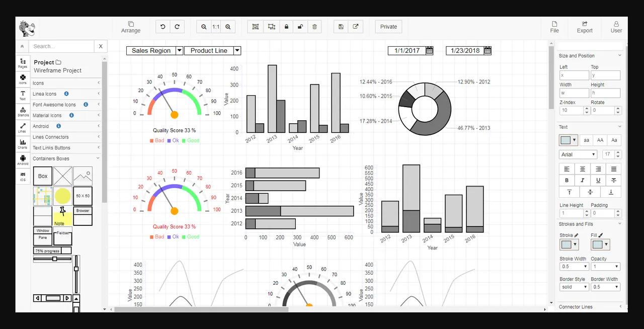Select the image placeholder stencil with mountains
Viewport: 644px width, 329px height.
83,176
